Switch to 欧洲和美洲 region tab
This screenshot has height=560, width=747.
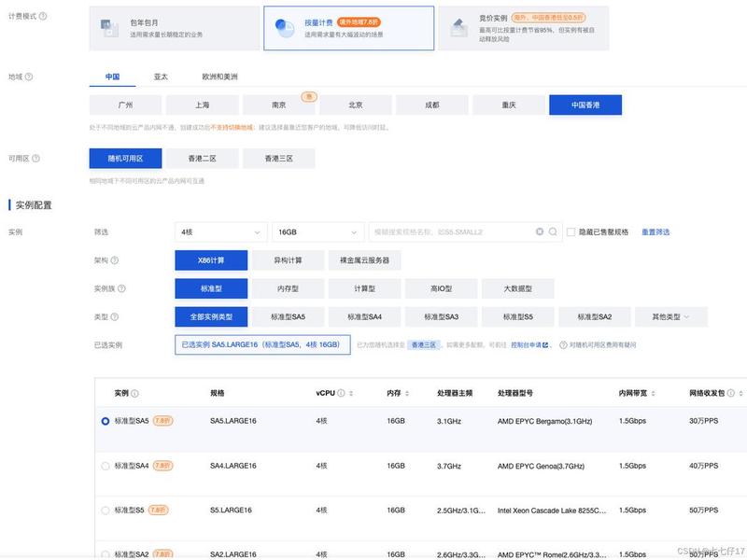[219, 77]
